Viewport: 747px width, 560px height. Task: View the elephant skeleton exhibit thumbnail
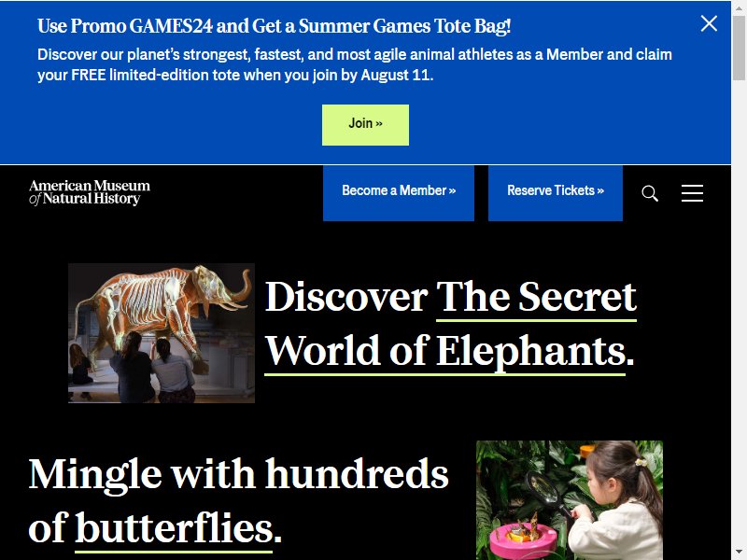[x=162, y=333]
